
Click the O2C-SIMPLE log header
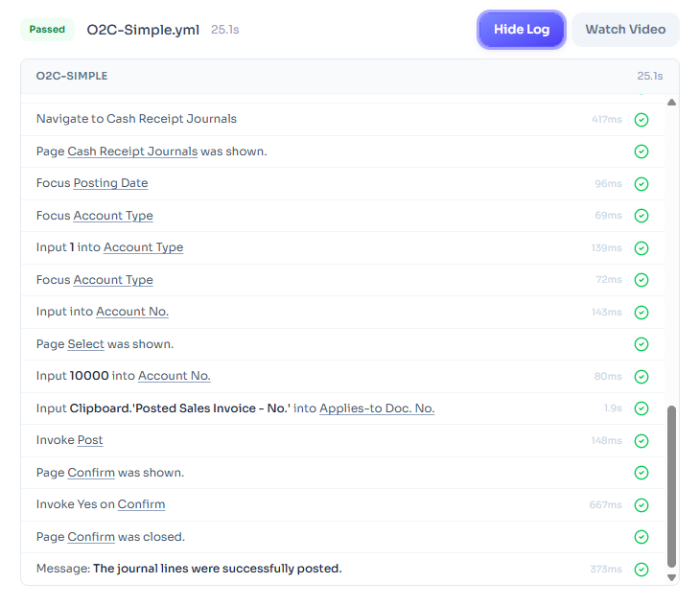tap(72, 76)
